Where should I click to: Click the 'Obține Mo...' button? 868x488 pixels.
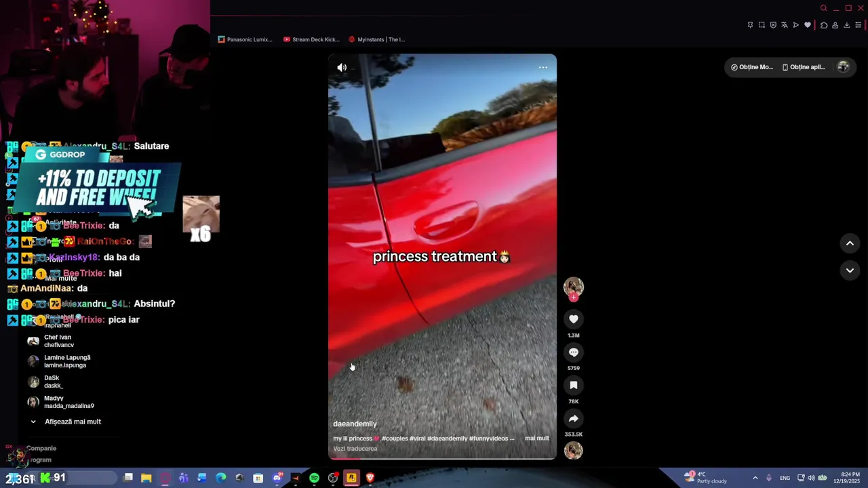pos(752,67)
